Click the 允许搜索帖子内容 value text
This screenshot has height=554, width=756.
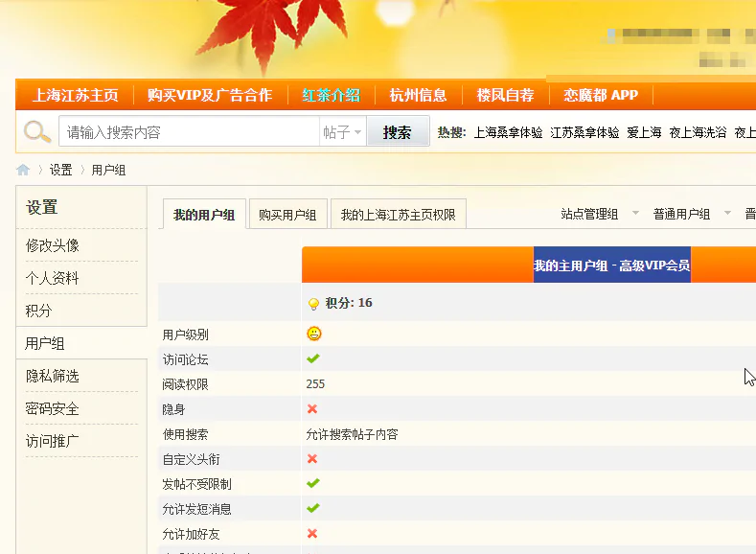click(352, 434)
